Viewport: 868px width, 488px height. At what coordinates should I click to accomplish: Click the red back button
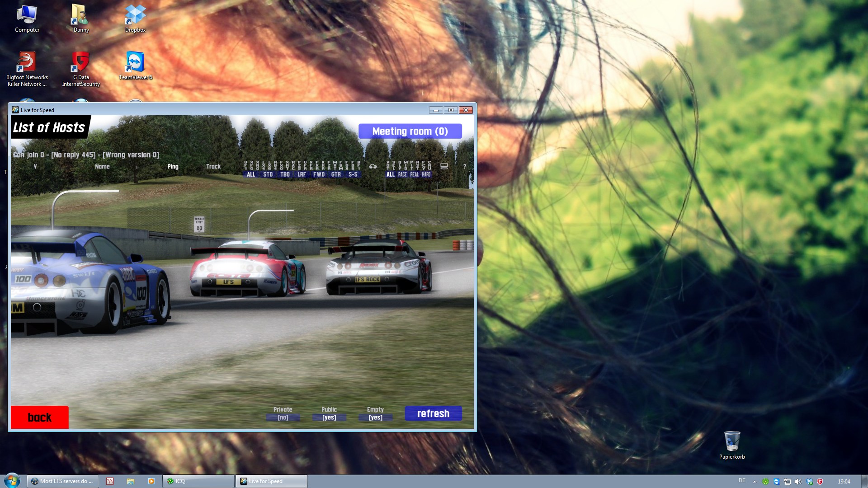pos(40,417)
